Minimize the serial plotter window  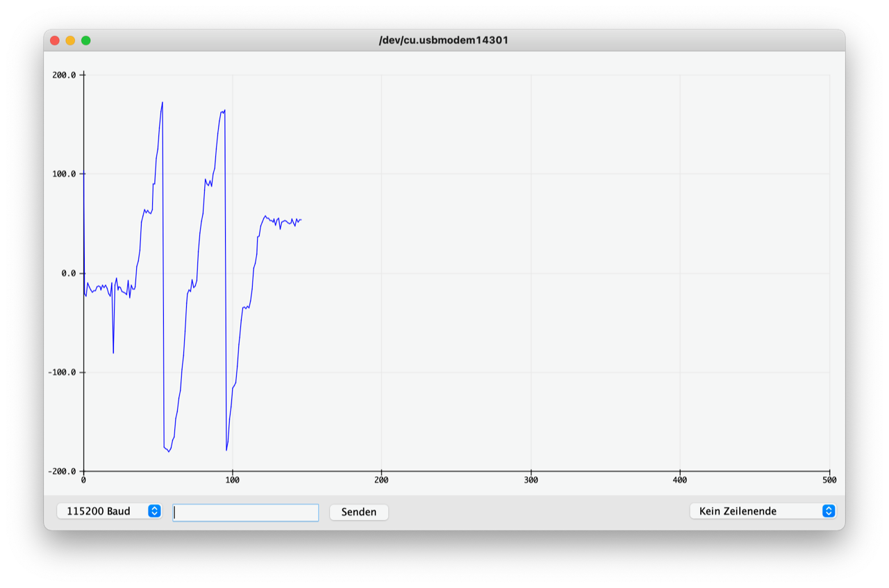[x=70, y=40]
